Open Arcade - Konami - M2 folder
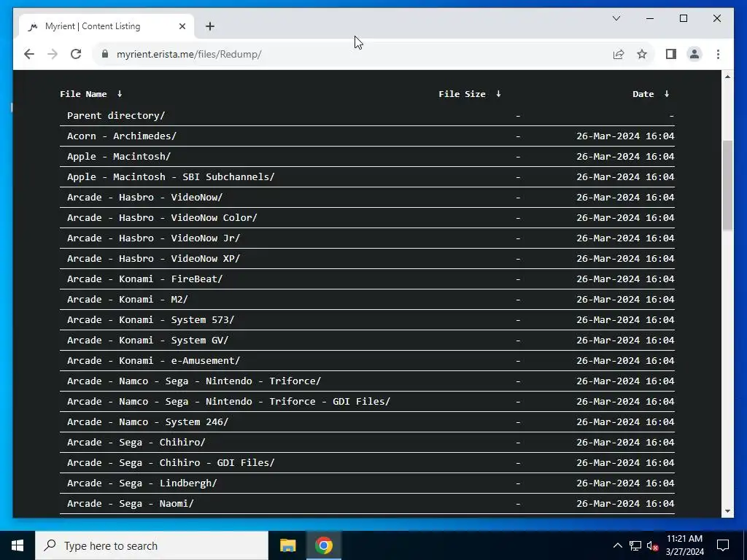Image resolution: width=747 pixels, height=560 pixels. pyautogui.click(x=128, y=300)
